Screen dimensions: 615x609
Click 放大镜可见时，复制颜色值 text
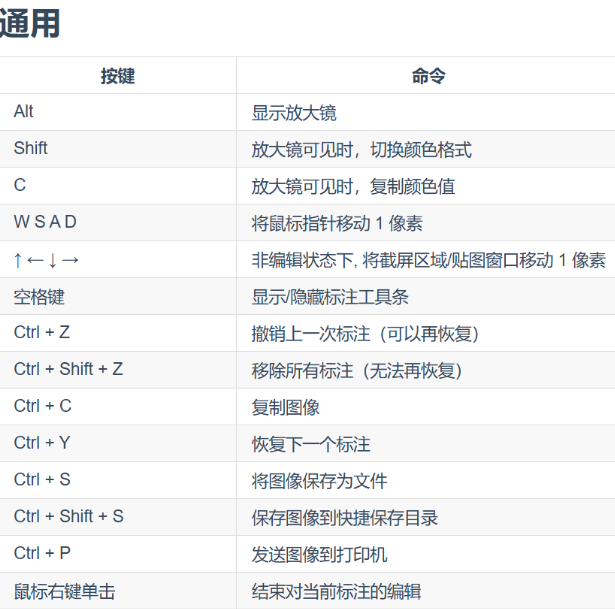353,186
